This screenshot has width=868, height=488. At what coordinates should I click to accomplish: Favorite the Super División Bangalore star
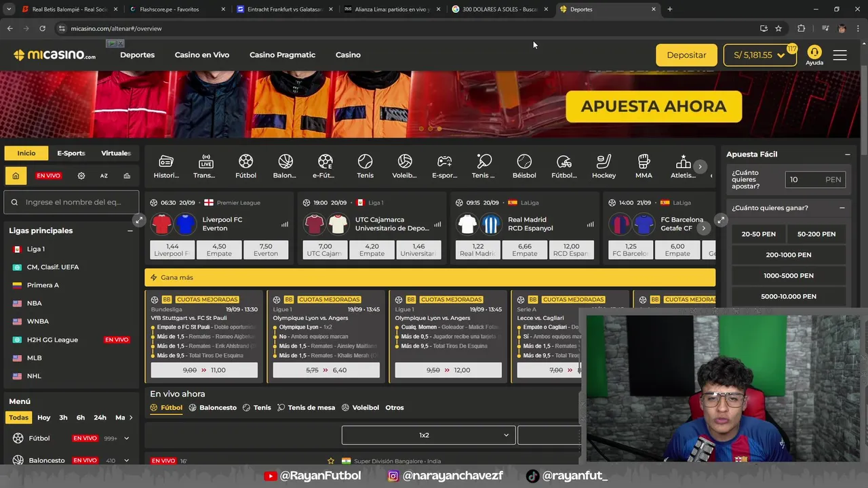coord(331,461)
